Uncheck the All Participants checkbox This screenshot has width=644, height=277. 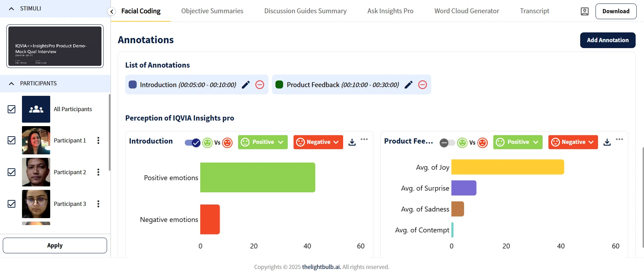point(12,109)
